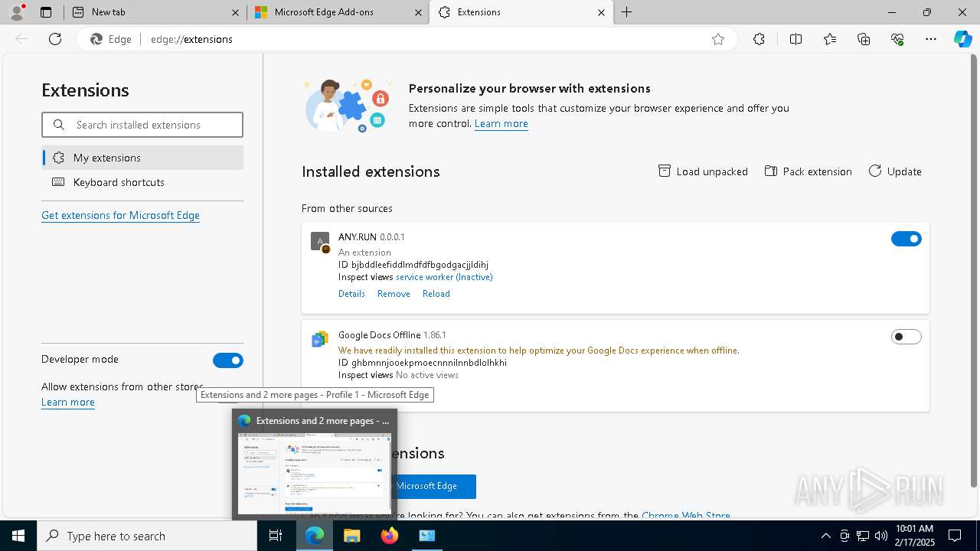Close the Microsoft Edge Add-ons tab
The image size is (980, 551).
point(418,12)
